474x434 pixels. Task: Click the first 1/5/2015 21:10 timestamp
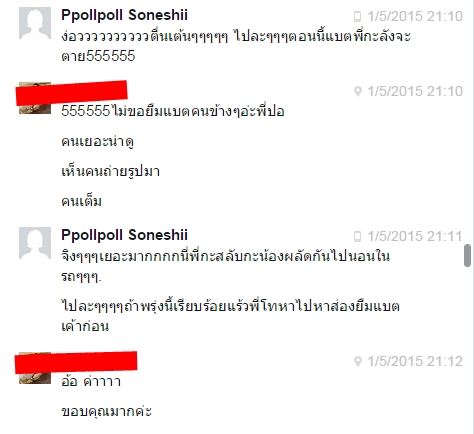(x=415, y=16)
